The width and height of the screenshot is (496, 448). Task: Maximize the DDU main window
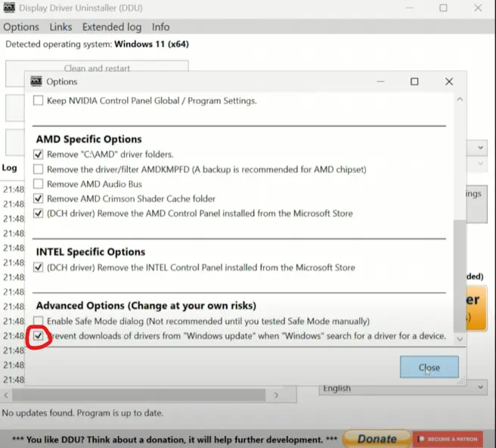[x=443, y=8]
